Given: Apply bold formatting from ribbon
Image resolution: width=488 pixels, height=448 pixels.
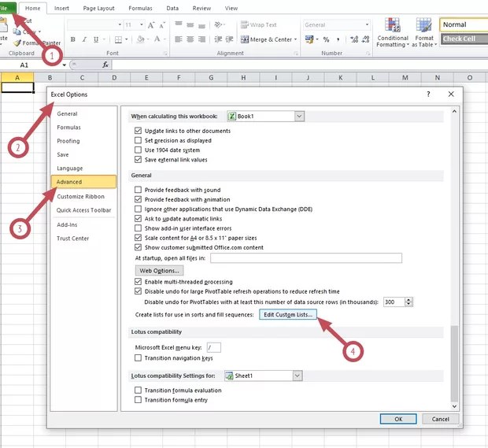Looking at the screenshot, I should coord(73,39).
